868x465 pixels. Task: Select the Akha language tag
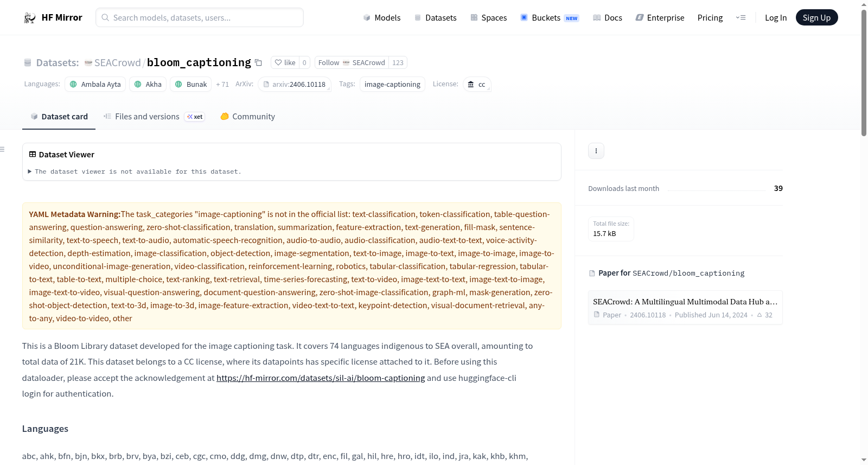pos(148,85)
